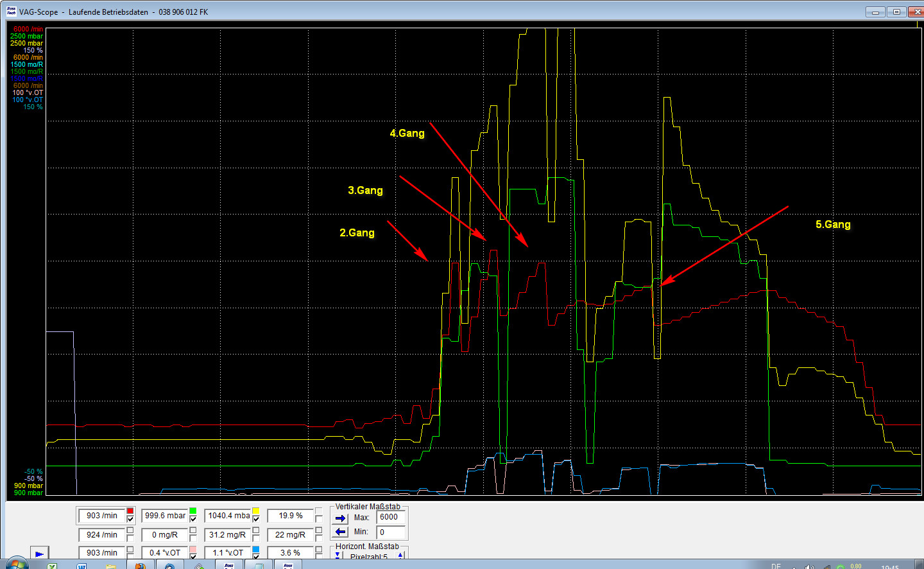Click the 924 /min value field
Screen dimensions: 924x569
tap(101, 535)
